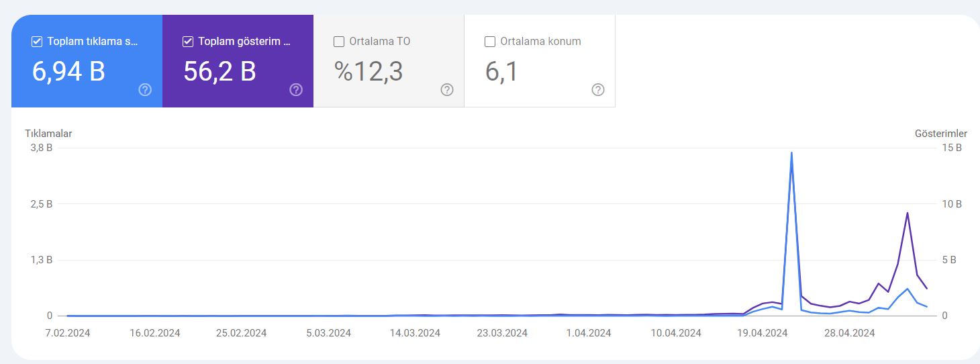This screenshot has height=364, width=980.
Task: Click the Tıklamalar axis title
Action: click(x=48, y=134)
